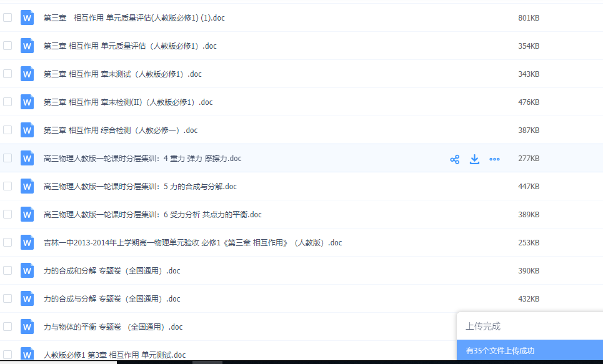Open 力的合成和分解 专题卷（全国通用）.doc
This screenshot has width=603, height=364.
pos(111,270)
